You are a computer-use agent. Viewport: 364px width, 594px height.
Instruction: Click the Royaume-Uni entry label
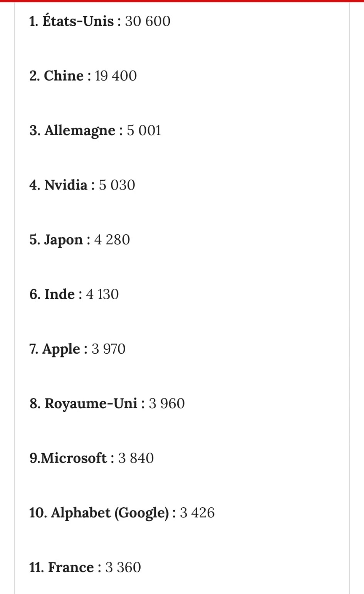point(91,404)
